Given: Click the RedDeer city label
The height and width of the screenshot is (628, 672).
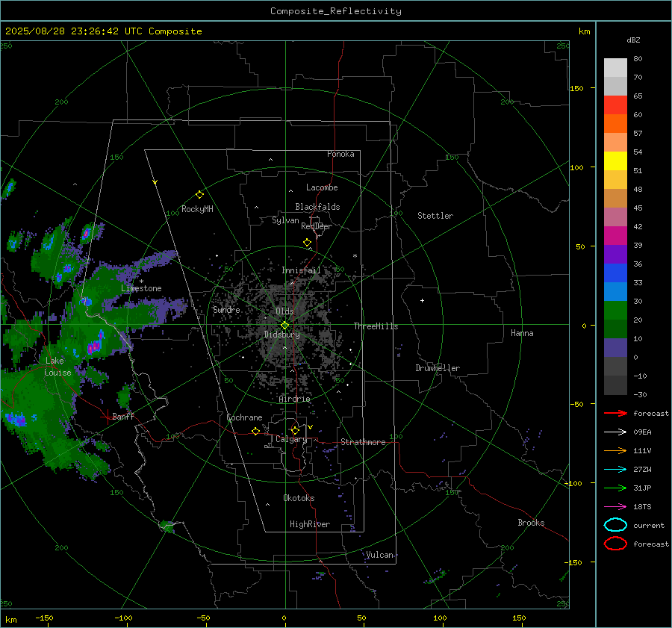Looking at the screenshot, I should point(317,226).
